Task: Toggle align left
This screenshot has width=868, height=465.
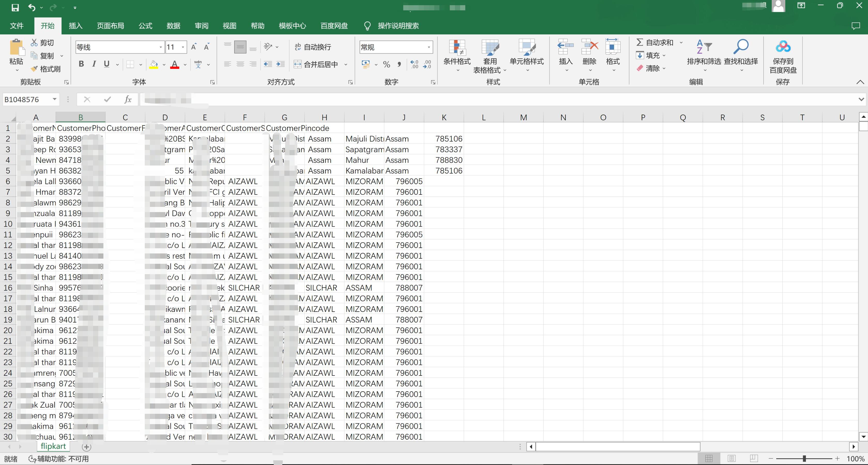Action: [x=227, y=64]
